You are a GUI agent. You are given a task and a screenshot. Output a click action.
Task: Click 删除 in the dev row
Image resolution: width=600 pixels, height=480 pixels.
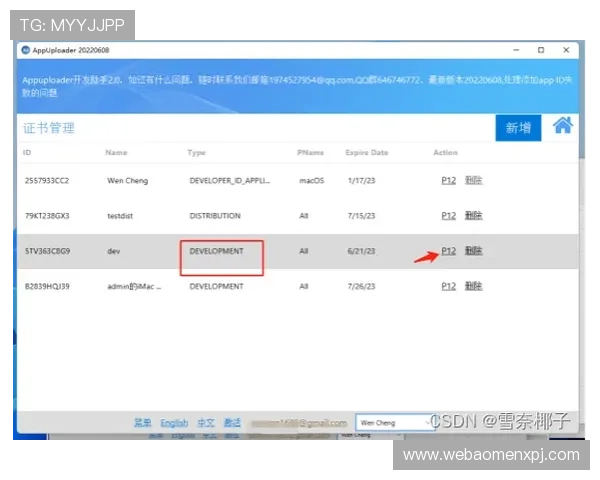(x=473, y=251)
